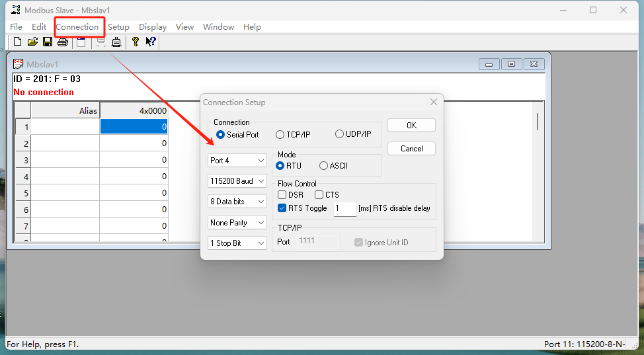Open the 115200 Baud dropdown

click(237, 180)
